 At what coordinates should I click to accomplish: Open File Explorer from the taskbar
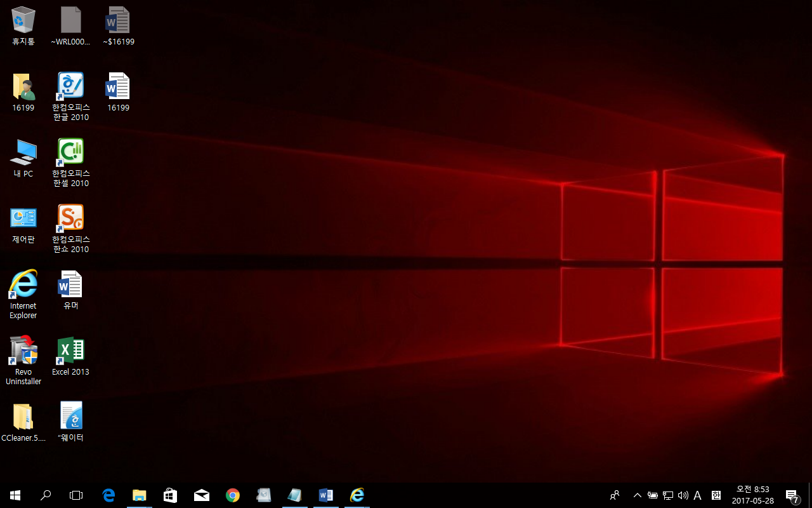pos(139,495)
